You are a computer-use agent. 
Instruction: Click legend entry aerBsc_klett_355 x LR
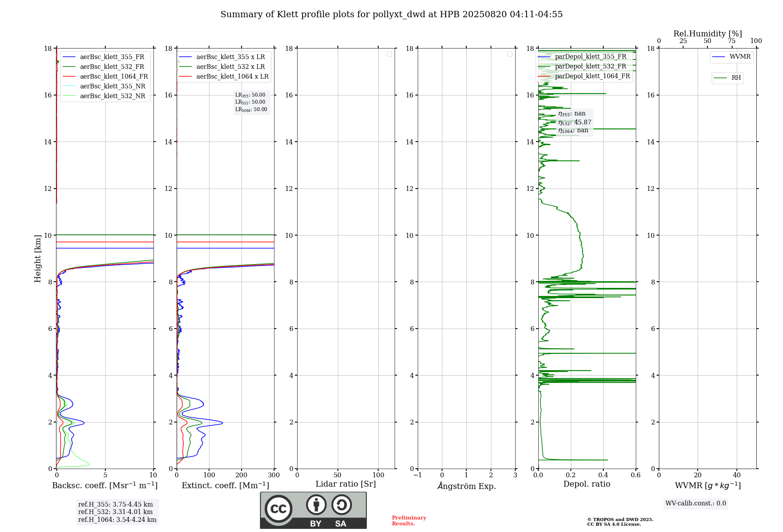[222, 57]
